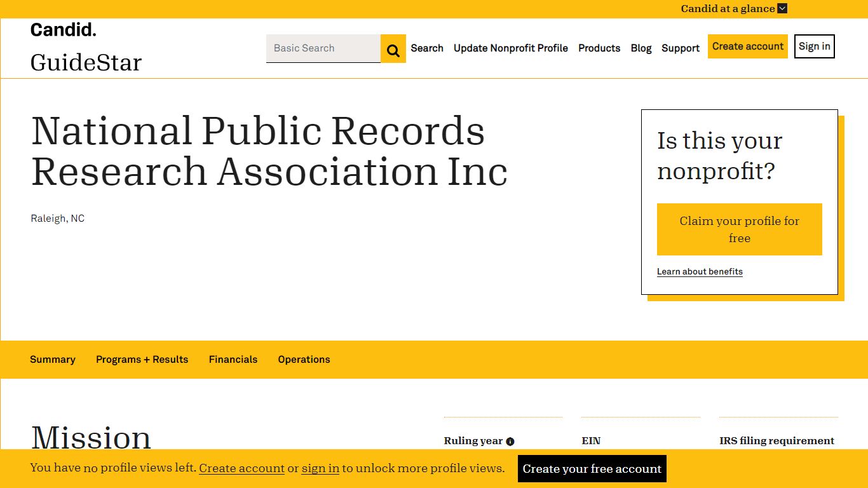Expand the Candid at a glance dropdown

pos(734,9)
